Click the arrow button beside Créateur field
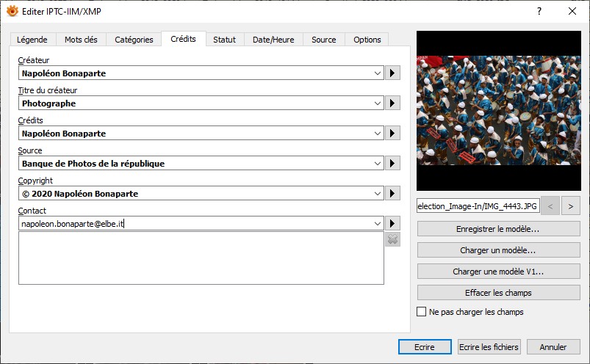 (x=392, y=73)
